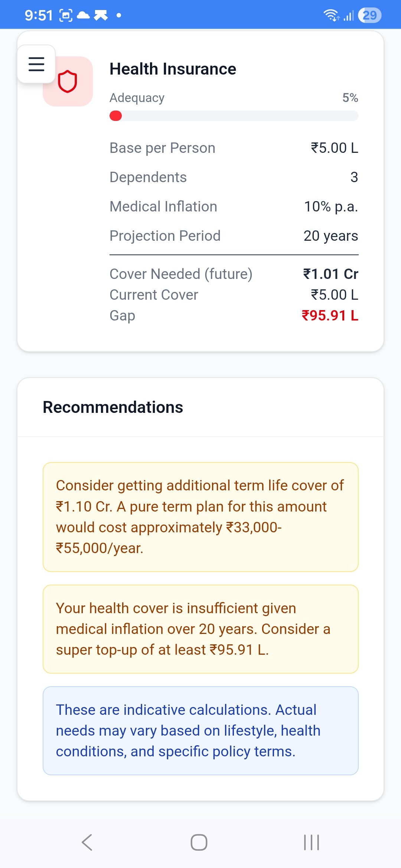
Task: Tap the Wi-Fi status icon
Action: click(330, 15)
